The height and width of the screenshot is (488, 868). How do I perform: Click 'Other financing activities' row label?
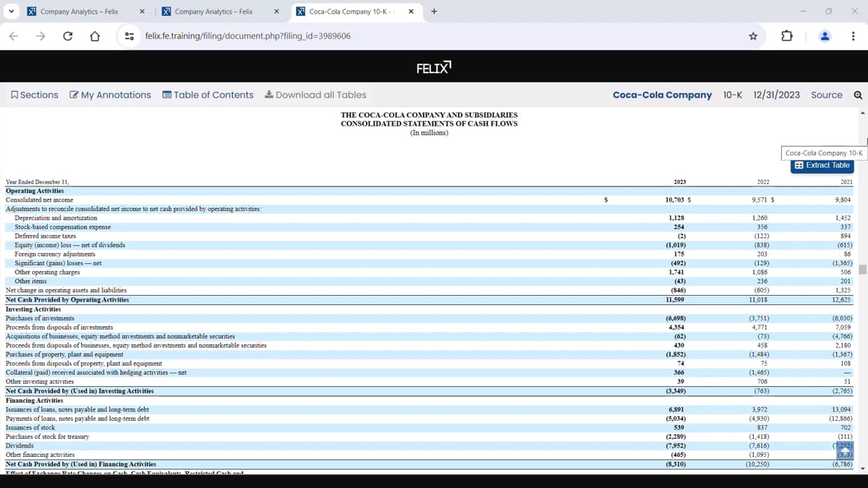[41, 455]
